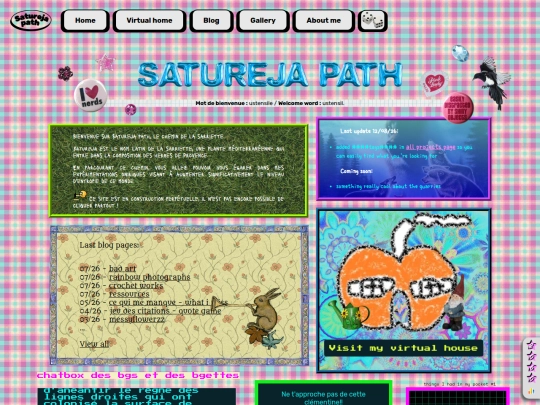Screen dimensions: 540x405
Task: Click the Coming soon text in update box
Action: coord(356,171)
